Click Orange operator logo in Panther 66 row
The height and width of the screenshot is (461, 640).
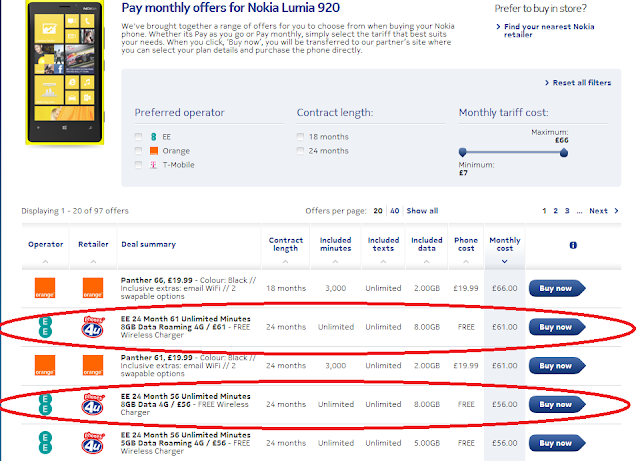click(x=45, y=288)
